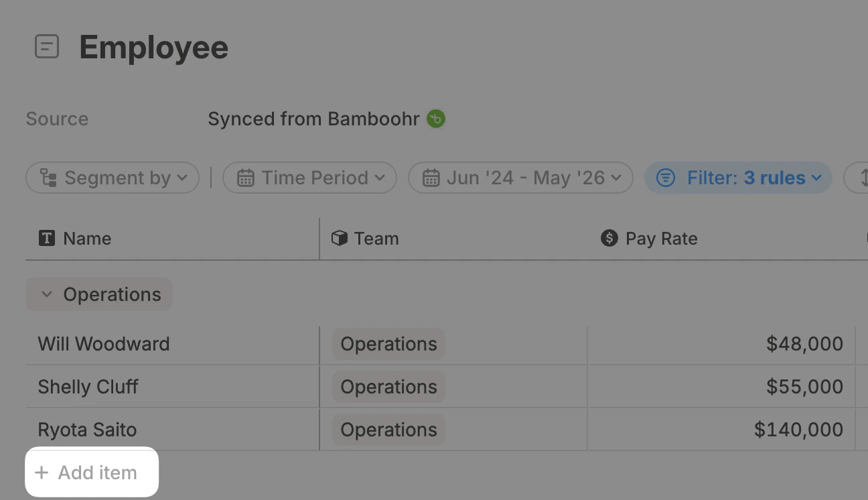This screenshot has width=868, height=500.
Task: Click the Synced from Bamboohr link
Action: (315, 118)
